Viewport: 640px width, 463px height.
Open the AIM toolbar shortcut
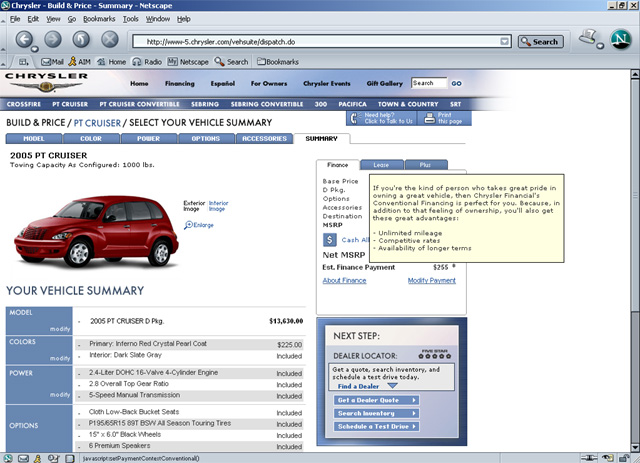point(80,62)
